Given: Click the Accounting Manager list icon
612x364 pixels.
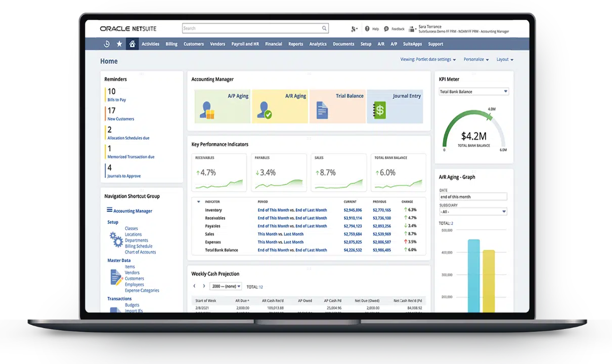Looking at the screenshot, I should pyautogui.click(x=109, y=210).
